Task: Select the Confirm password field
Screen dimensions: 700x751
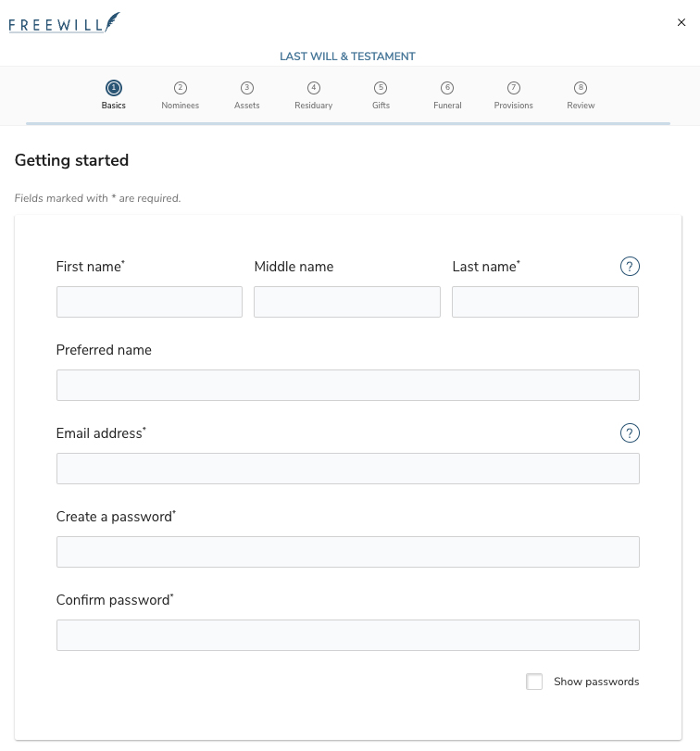Action: [347, 635]
